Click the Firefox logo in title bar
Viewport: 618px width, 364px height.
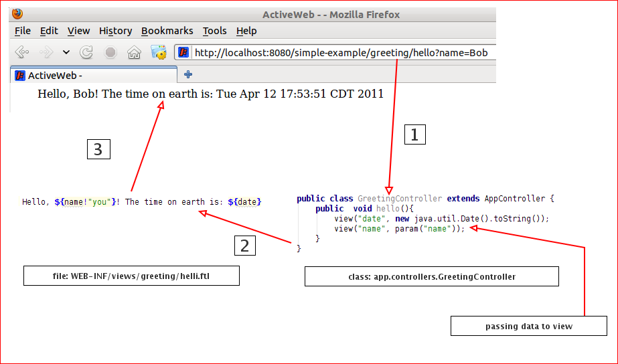(x=17, y=14)
